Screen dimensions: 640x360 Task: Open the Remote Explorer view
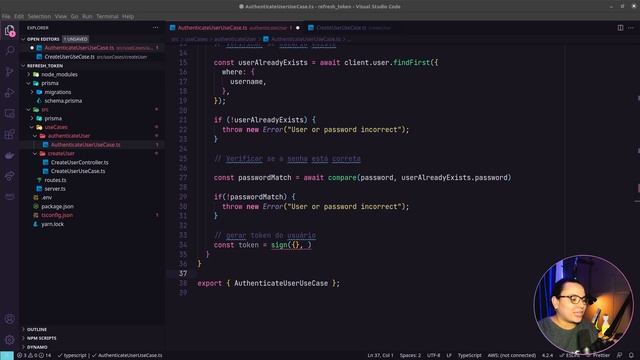[x=9, y=113]
